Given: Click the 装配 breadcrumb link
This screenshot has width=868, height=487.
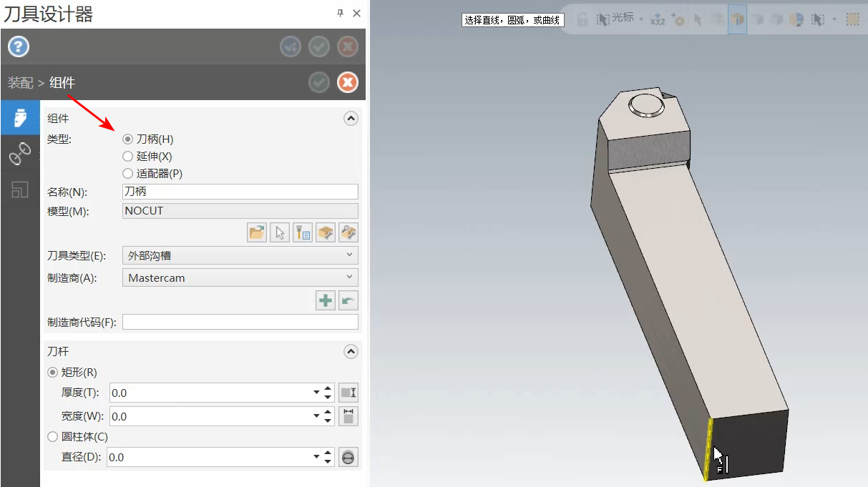Looking at the screenshot, I should pyautogui.click(x=21, y=83).
